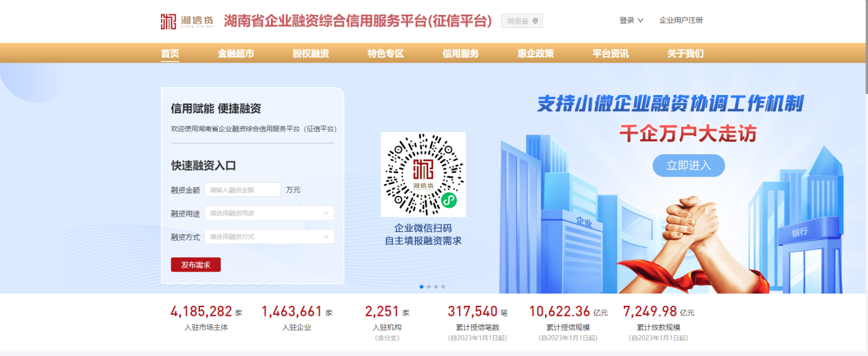Open the 金融超市 menu item
Image resolution: width=868 pixels, height=356 pixels.
click(x=236, y=53)
